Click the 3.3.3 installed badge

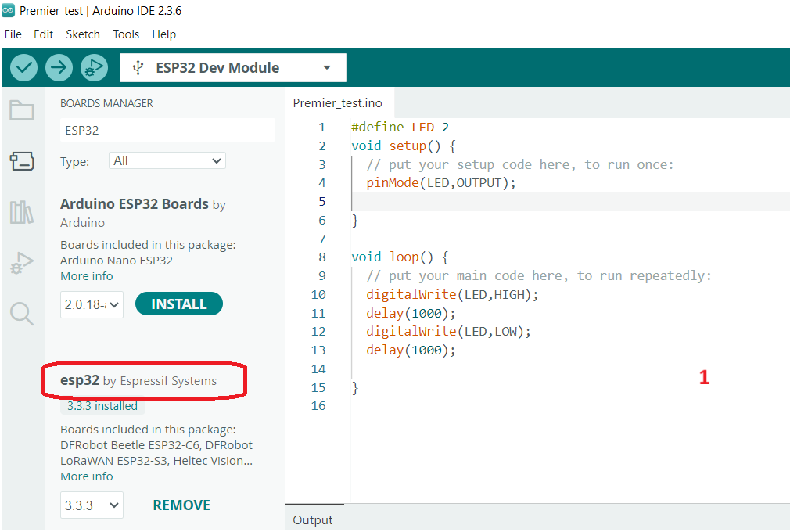click(x=102, y=406)
